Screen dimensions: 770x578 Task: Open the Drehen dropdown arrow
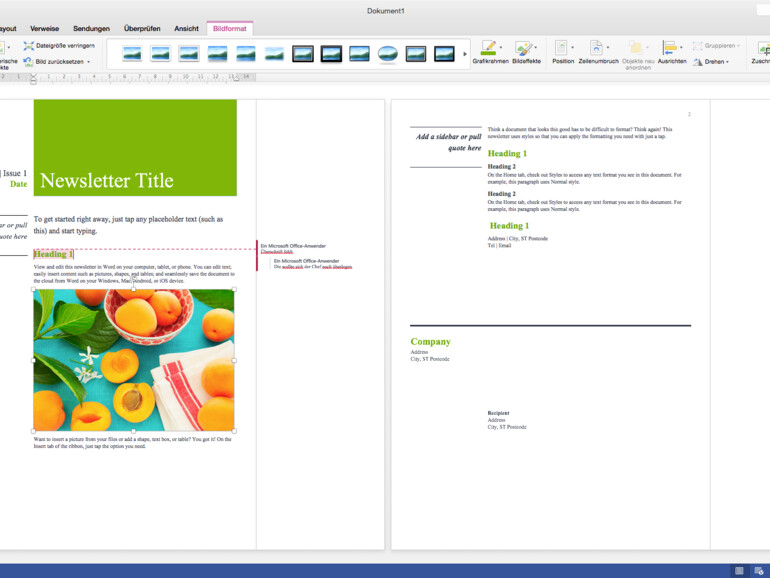click(727, 62)
